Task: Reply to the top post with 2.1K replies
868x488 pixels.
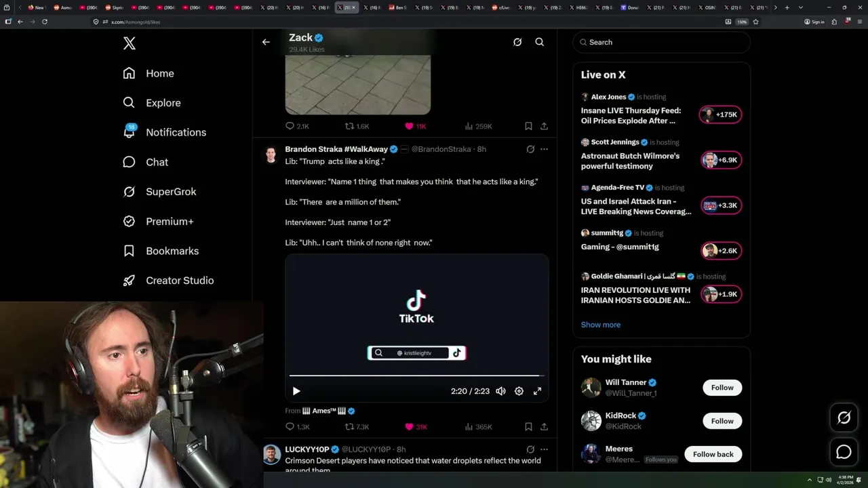Action: pos(297,126)
